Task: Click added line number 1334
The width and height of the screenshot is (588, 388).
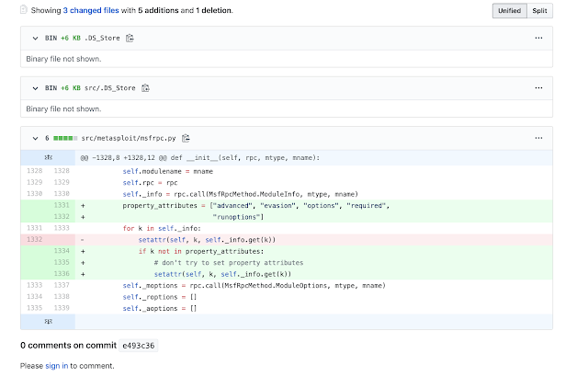Action: coord(62,250)
